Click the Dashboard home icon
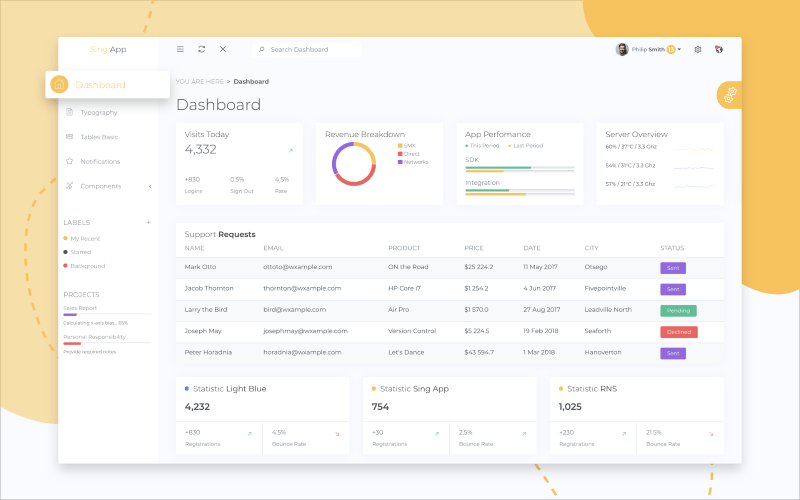800x500 pixels. (59, 84)
